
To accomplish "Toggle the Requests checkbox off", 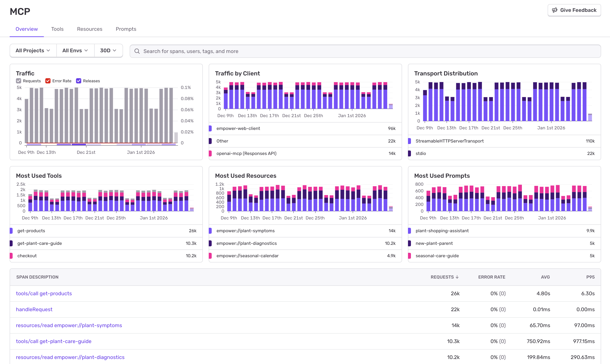I will pyautogui.click(x=19, y=81).
